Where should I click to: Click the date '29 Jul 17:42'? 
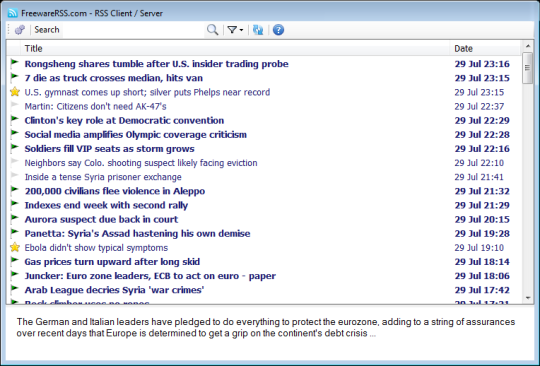click(x=482, y=290)
